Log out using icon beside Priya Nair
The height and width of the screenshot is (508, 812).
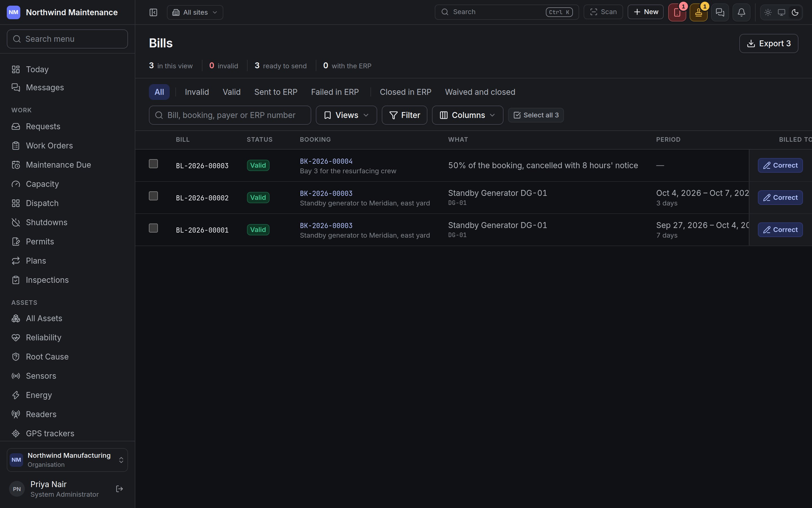tap(120, 489)
